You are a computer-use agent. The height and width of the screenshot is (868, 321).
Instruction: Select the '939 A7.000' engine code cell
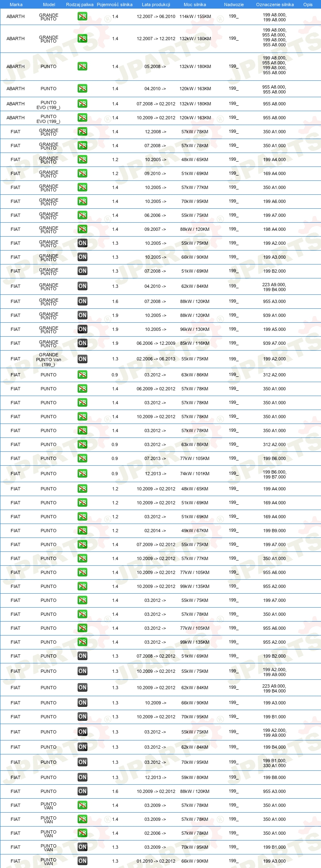(275, 343)
